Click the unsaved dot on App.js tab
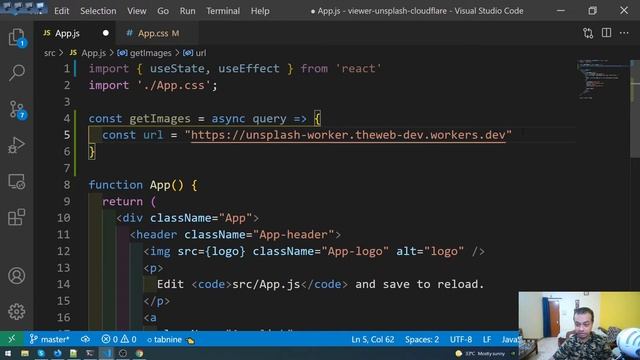The height and width of the screenshot is (360, 640). point(106,33)
